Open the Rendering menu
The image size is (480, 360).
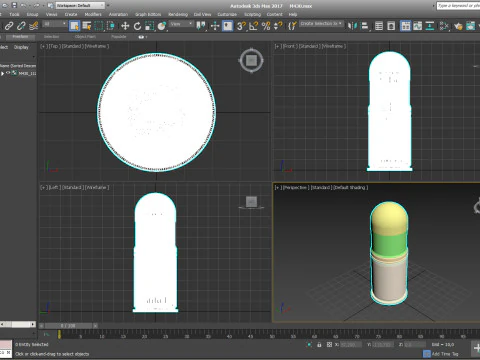point(178,14)
